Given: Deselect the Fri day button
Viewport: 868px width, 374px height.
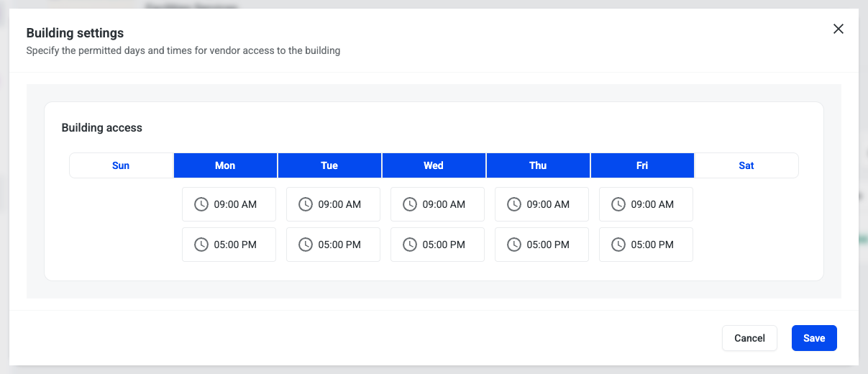Looking at the screenshot, I should click(642, 165).
